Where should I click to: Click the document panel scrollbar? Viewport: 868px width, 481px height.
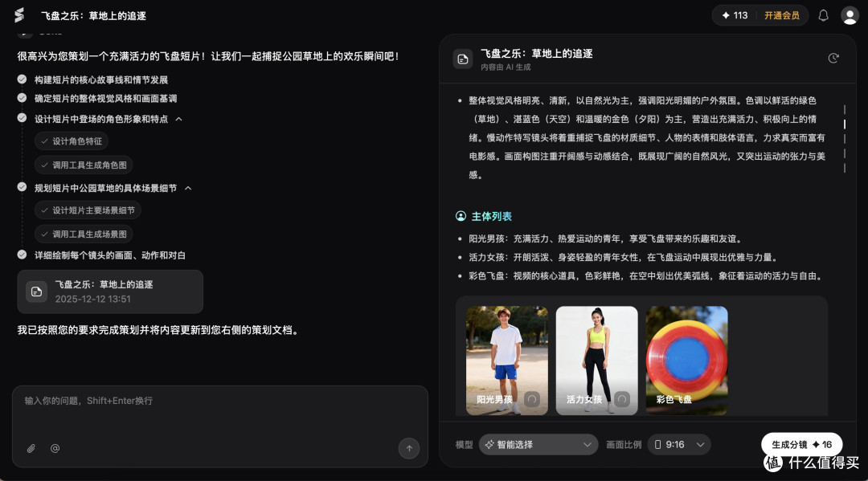pyautogui.click(x=844, y=138)
